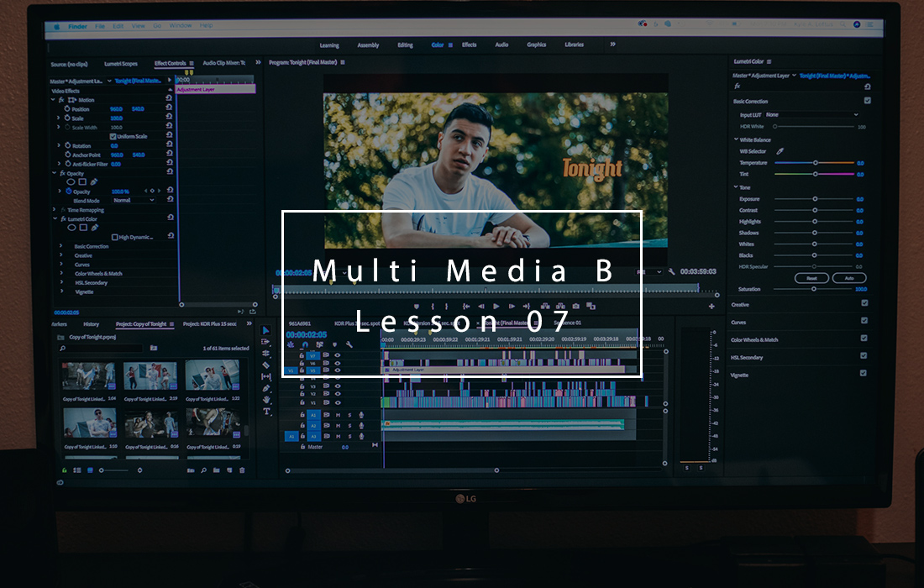Select the clip thumbnail with duration 0:16

151,423
